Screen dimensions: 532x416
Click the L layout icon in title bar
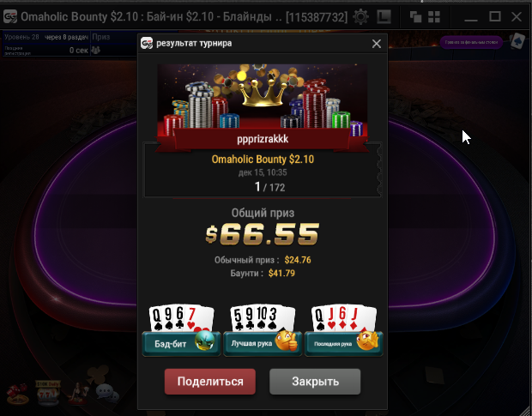[384, 16]
